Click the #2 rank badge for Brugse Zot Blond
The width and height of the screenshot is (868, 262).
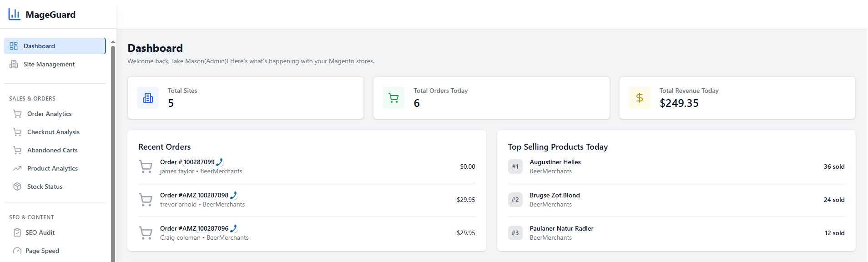point(515,199)
